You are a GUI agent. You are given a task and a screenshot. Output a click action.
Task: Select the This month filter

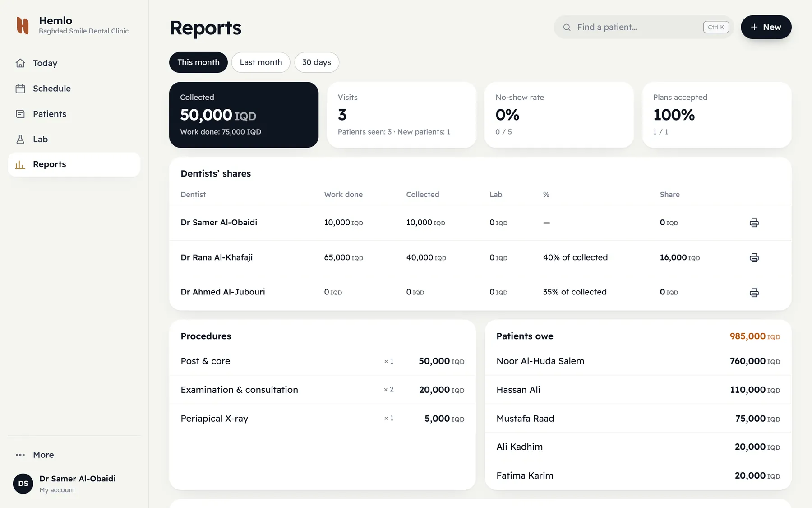tap(198, 62)
